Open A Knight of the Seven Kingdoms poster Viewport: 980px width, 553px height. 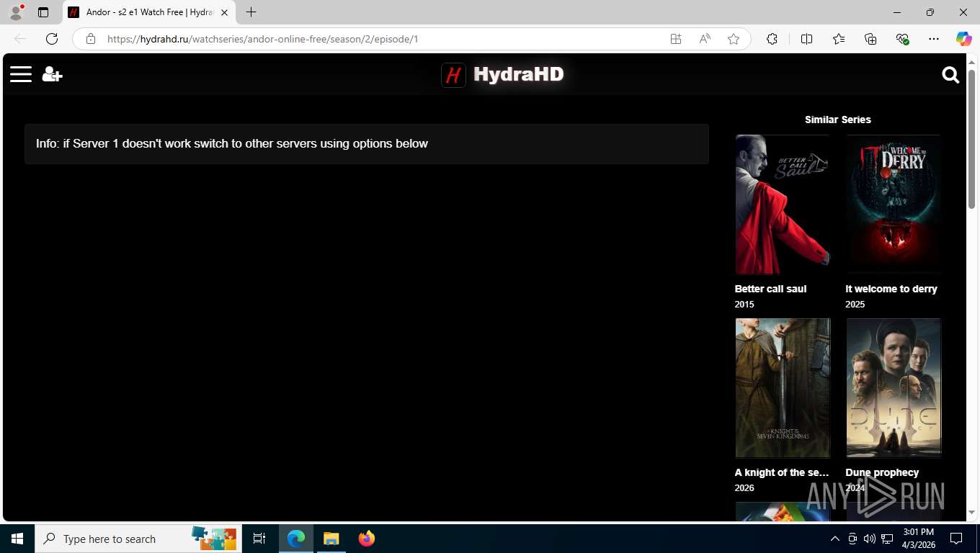pos(783,388)
